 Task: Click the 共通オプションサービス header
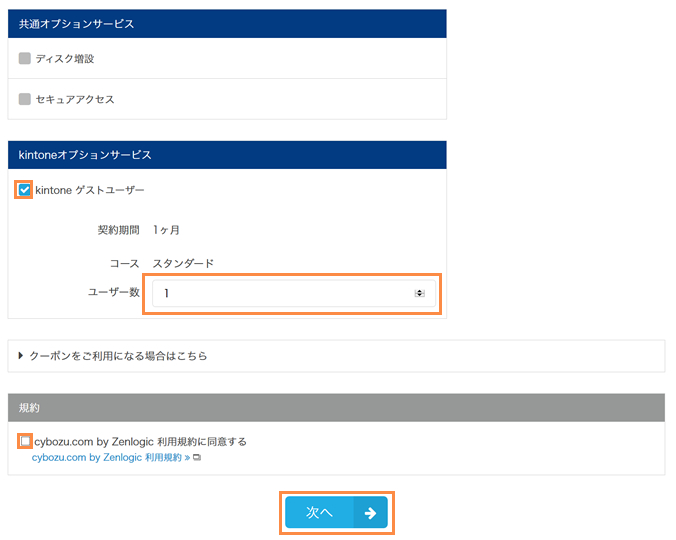227,24
